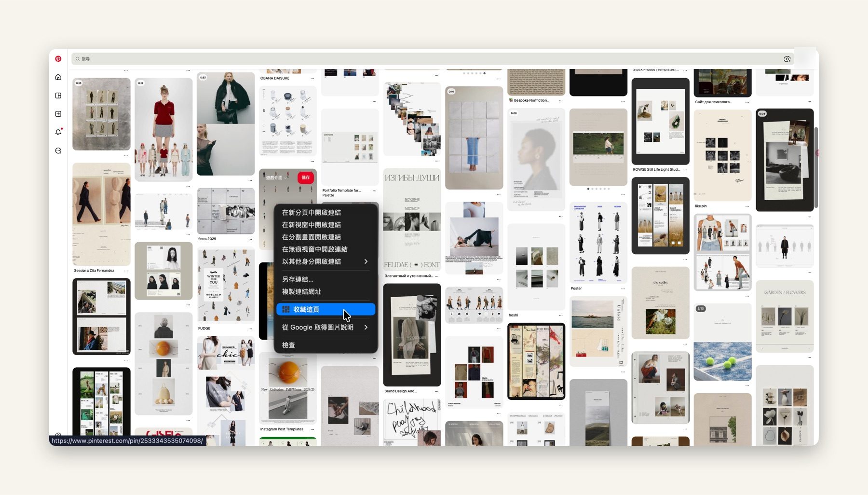
Task: Open the messages chat bubble icon
Action: (x=58, y=151)
